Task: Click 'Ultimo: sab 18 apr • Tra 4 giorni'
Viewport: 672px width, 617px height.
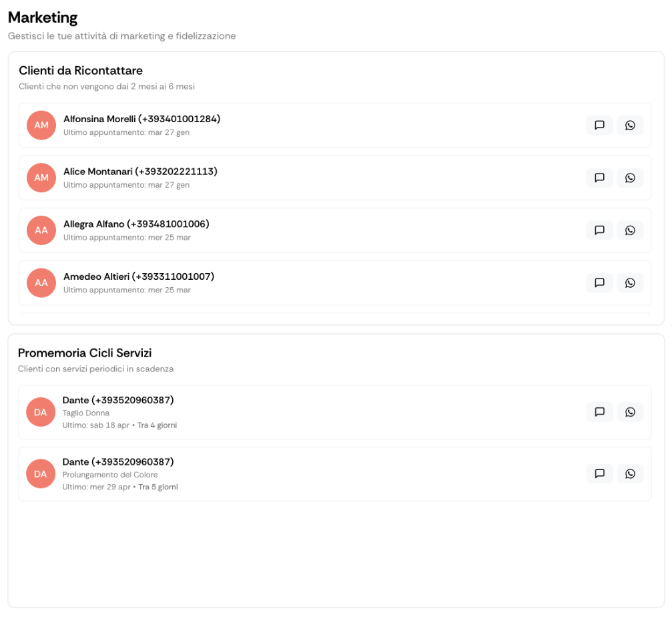Action: coord(119,425)
